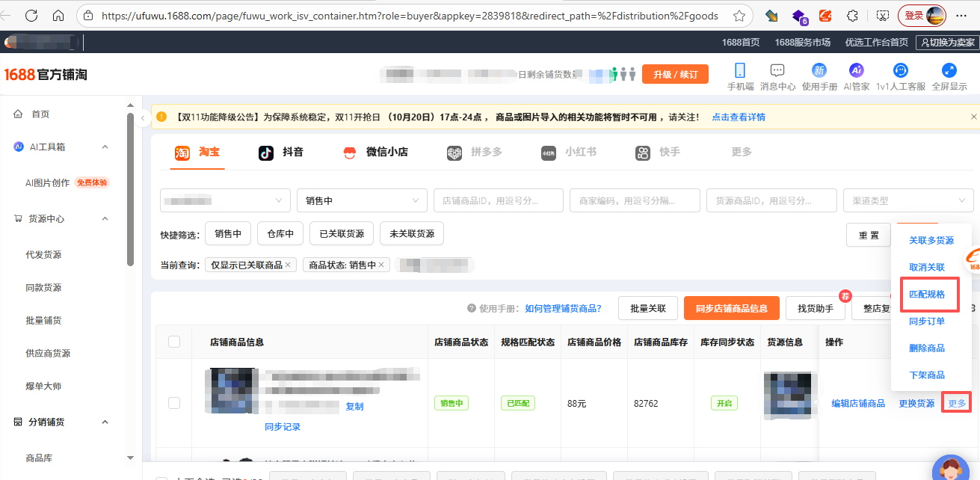The width and height of the screenshot is (980, 480).
Task: Switch to 小红书 platform tab
Action: click(x=569, y=152)
